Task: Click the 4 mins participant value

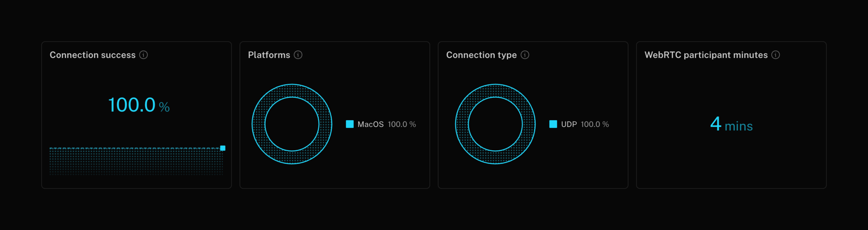Action: point(731,124)
